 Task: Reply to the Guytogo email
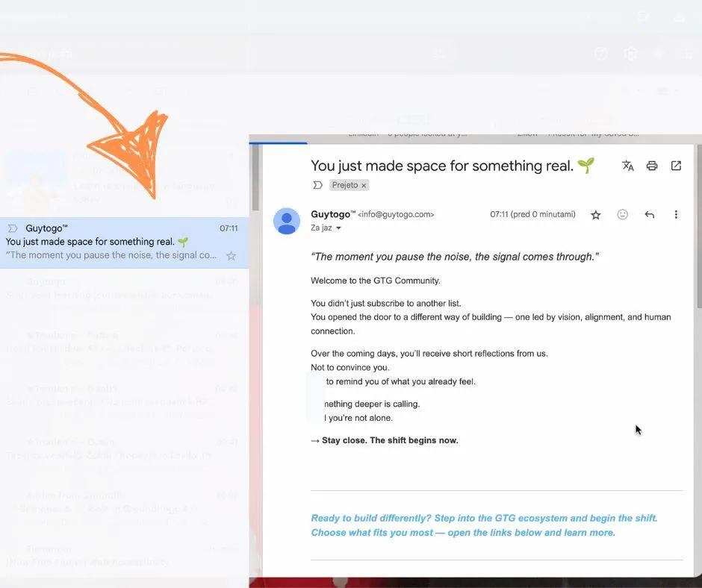(649, 215)
